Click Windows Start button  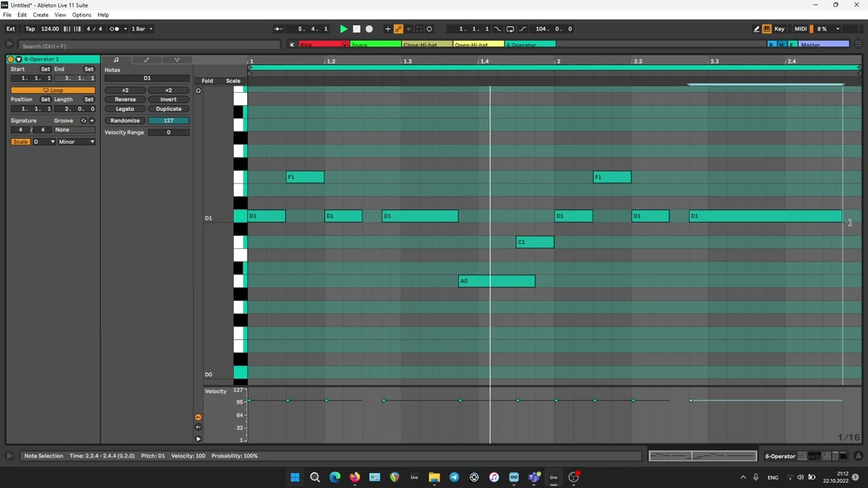coord(295,477)
